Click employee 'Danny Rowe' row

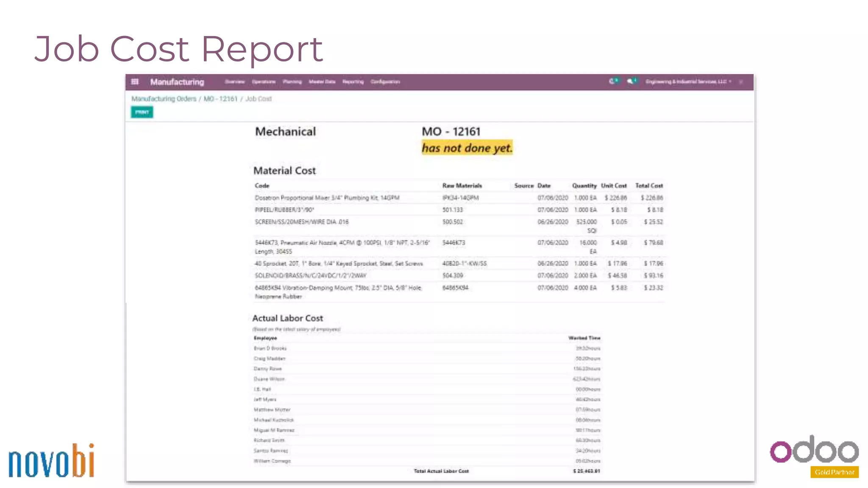(427, 369)
